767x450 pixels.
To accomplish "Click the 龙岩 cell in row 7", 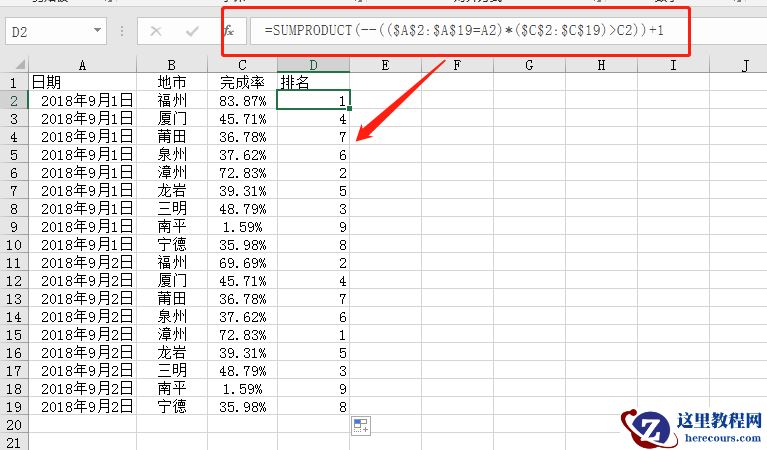I will point(172,190).
